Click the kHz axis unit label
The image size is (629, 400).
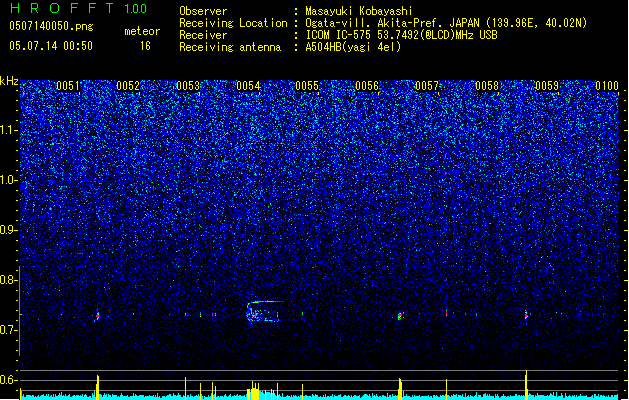tap(9, 81)
